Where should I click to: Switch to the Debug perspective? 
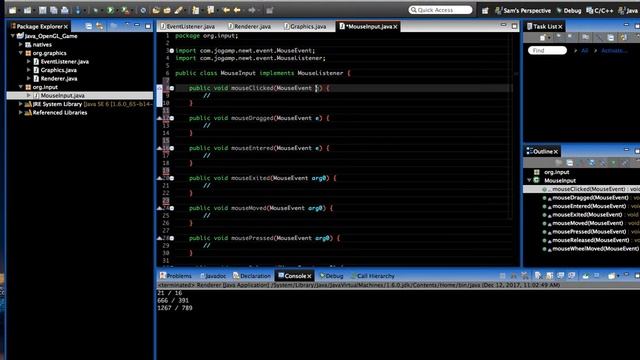pos(569,11)
